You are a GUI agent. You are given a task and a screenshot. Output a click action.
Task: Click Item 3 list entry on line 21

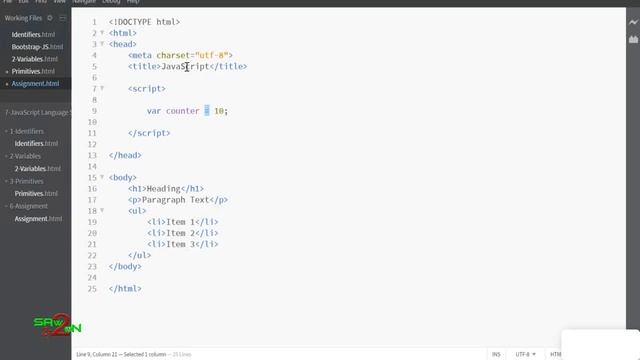180,244
